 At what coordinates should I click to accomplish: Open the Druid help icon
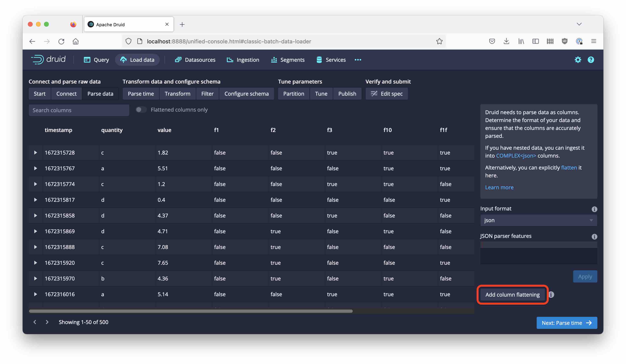click(x=591, y=60)
